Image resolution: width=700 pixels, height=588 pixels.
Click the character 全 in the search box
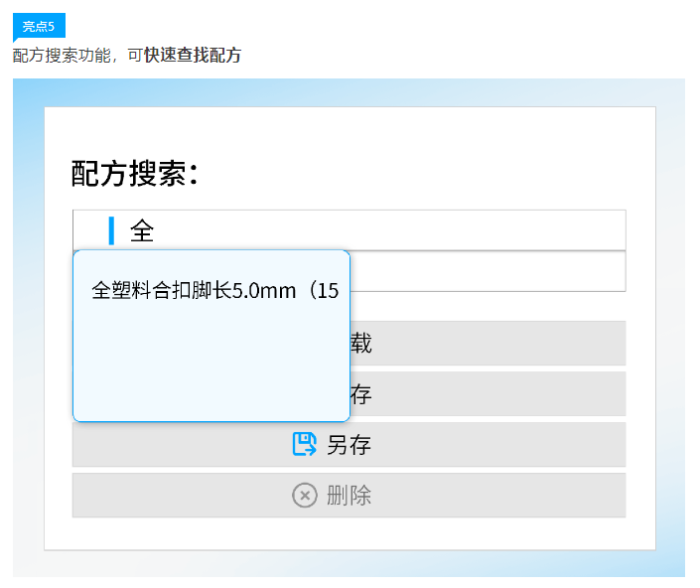coord(142,231)
